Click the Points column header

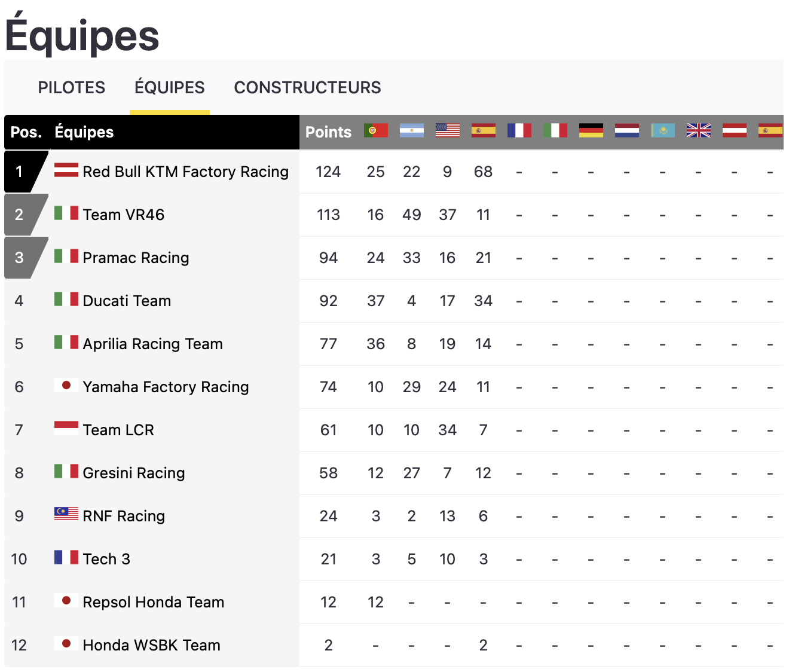point(328,132)
